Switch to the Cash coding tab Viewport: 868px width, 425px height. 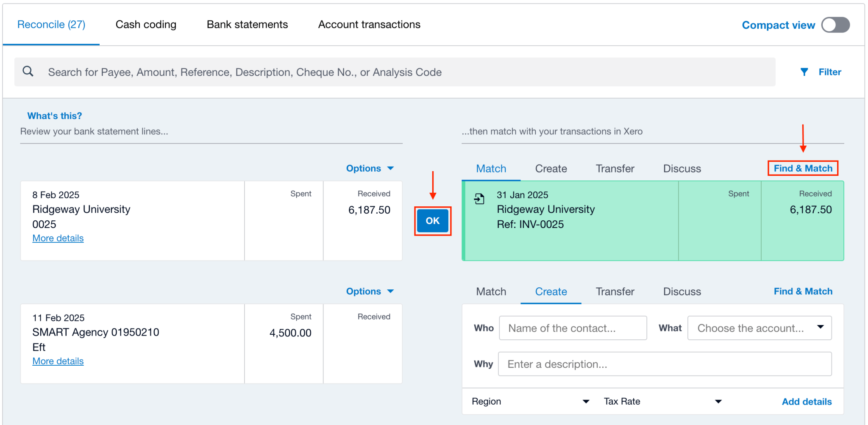(146, 24)
